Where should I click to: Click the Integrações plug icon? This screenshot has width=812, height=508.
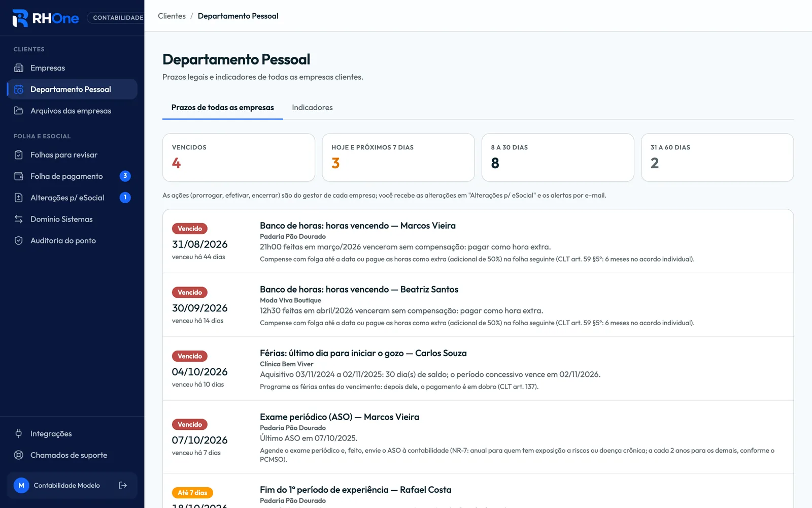tap(19, 434)
